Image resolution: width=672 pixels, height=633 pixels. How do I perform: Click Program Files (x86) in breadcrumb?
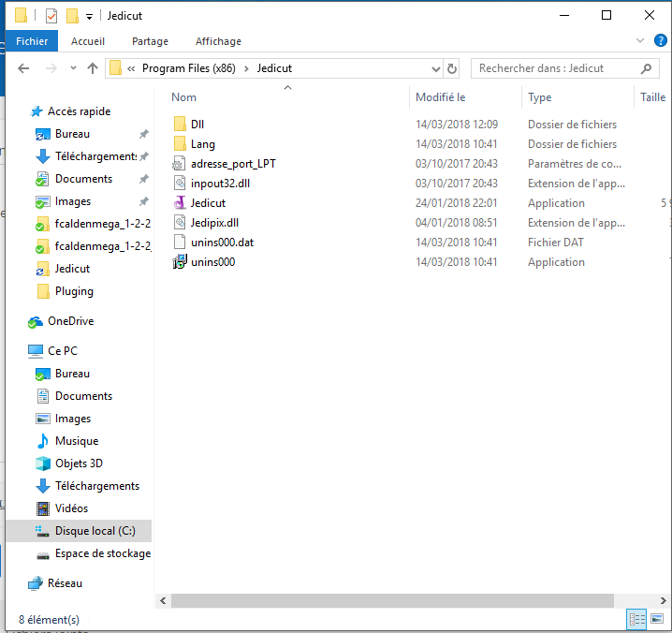(195, 68)
